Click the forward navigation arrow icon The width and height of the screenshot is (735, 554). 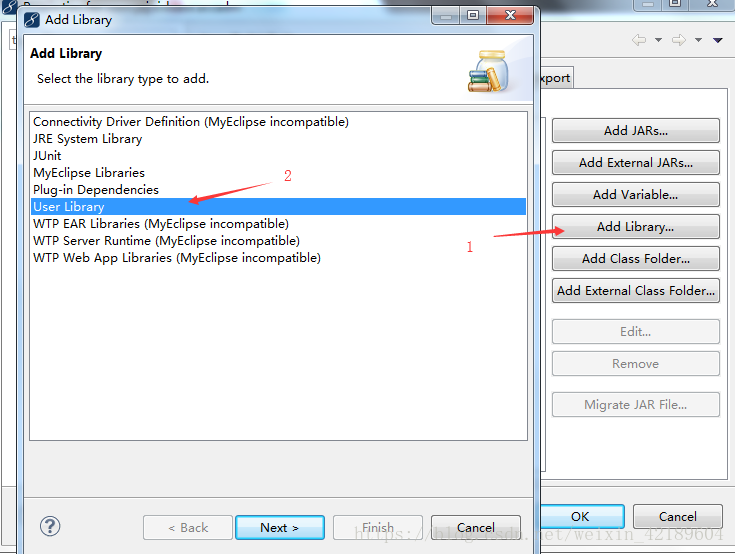tap(679, 40)
